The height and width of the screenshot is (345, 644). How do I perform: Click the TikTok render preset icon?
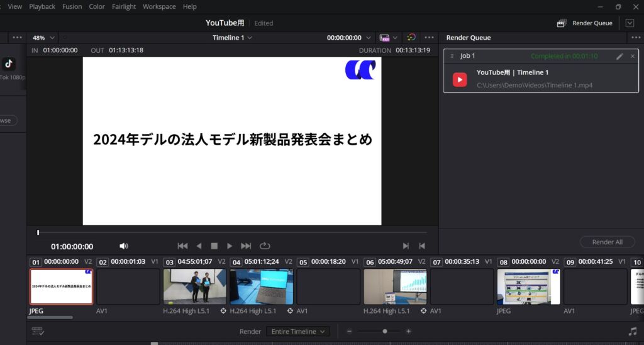[x=9, y=64]
